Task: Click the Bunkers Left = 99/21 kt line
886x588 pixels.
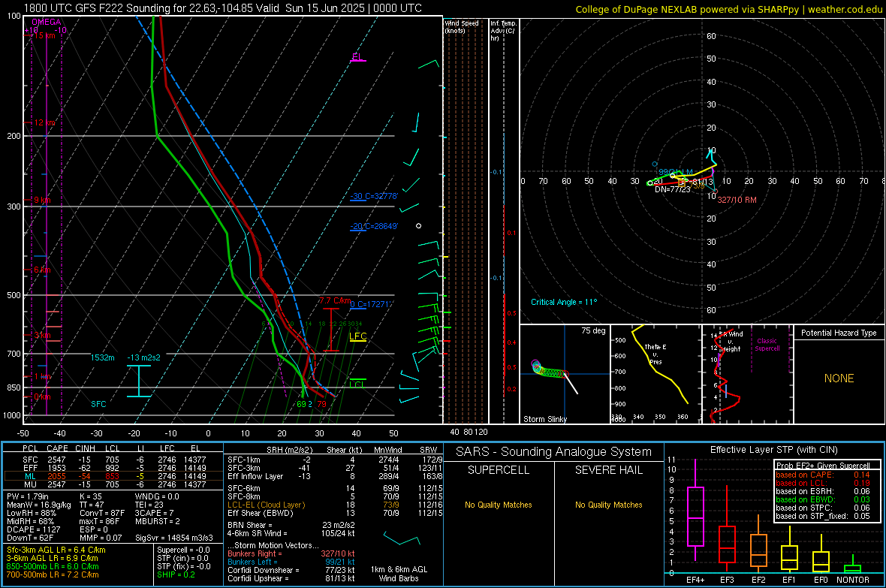Action: (x=291, y=562)
